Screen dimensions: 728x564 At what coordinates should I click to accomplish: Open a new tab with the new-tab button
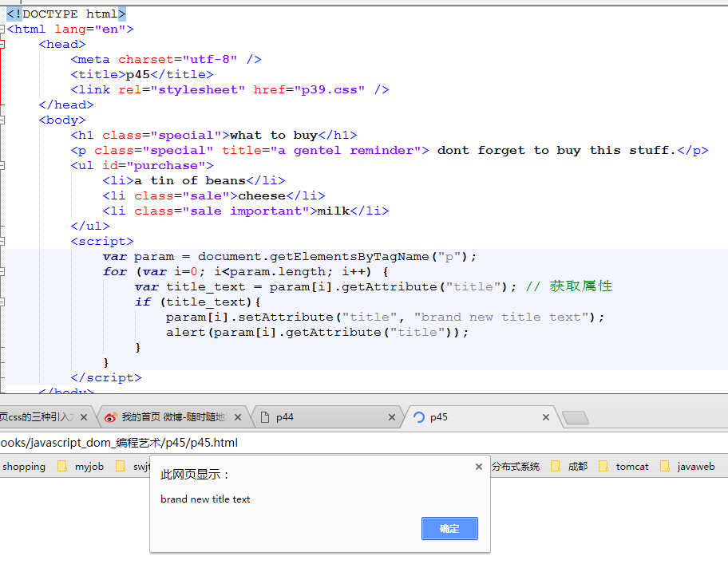(576, 417)
